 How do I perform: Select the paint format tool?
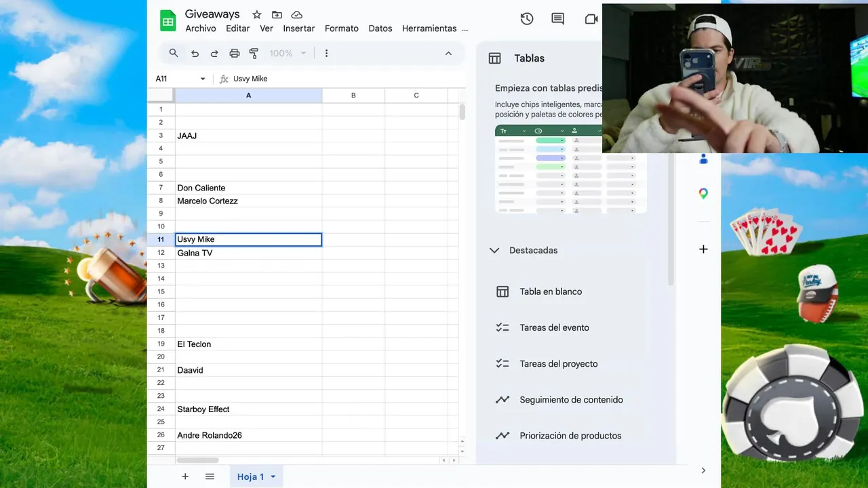[x=254, y=54]
